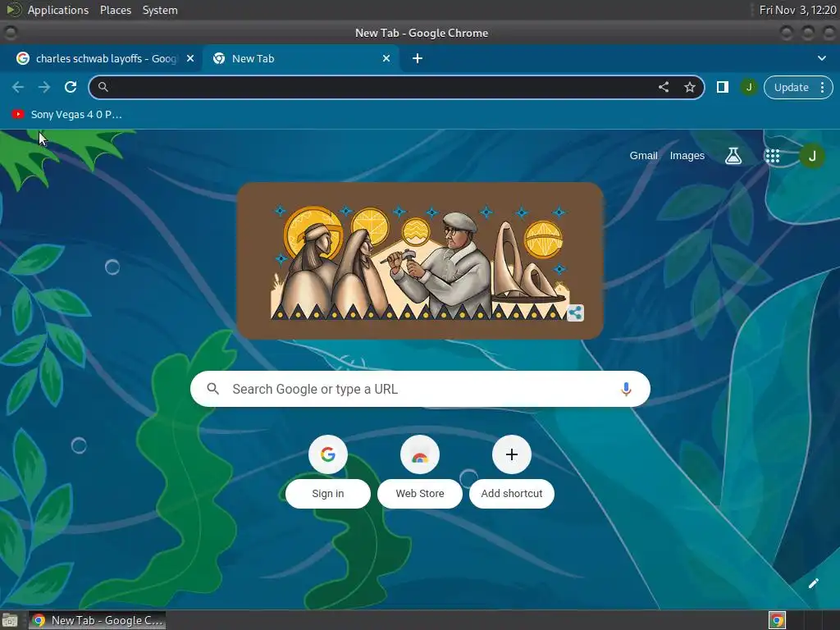Click the share icon in address bar
The image size is (840, 630).
(x=663, y=87)
